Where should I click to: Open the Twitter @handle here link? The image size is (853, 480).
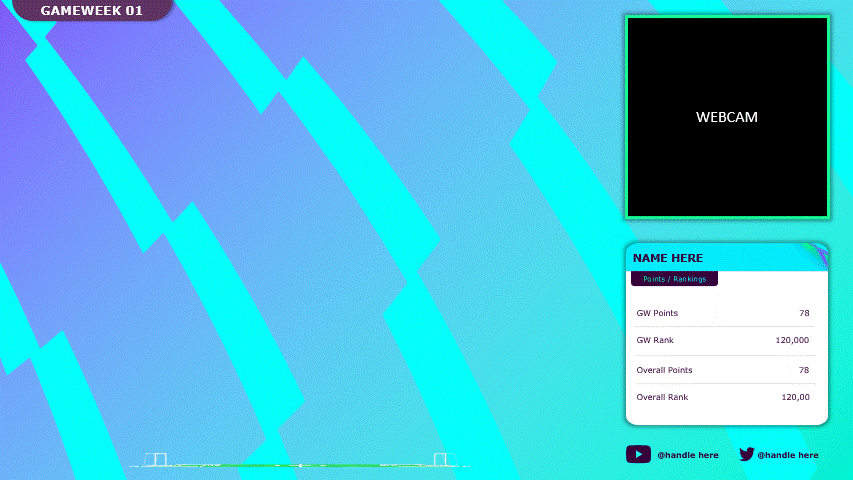(787, 455)
